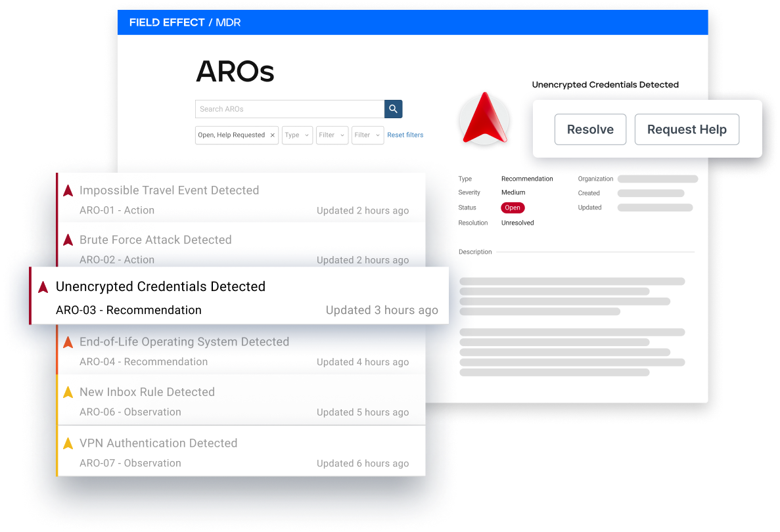Image resolution: width=780 pixels, height=532 pixels.
Task: Click the red Open status badge
Action: (513, 208)
